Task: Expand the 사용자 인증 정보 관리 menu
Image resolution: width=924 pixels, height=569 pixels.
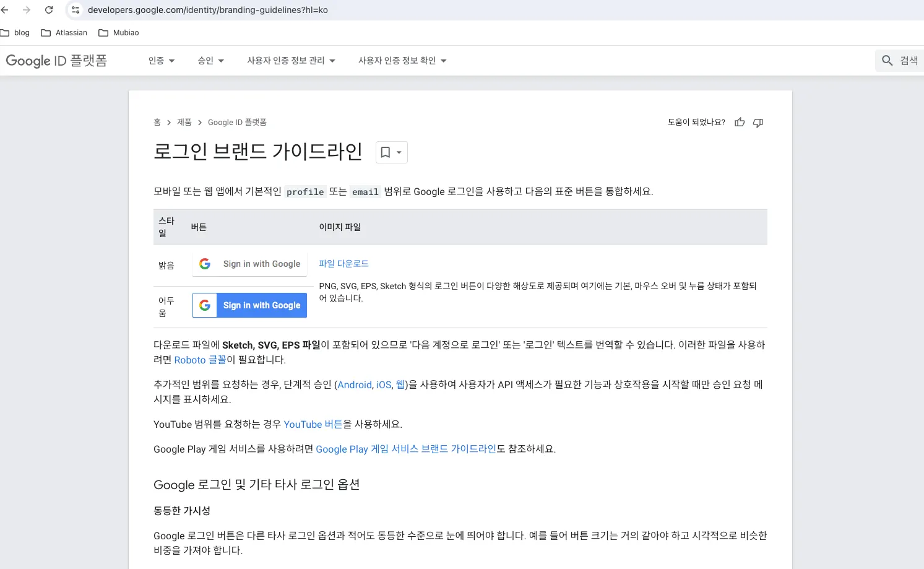Action: pyautogui.click(x=291, y=61)
